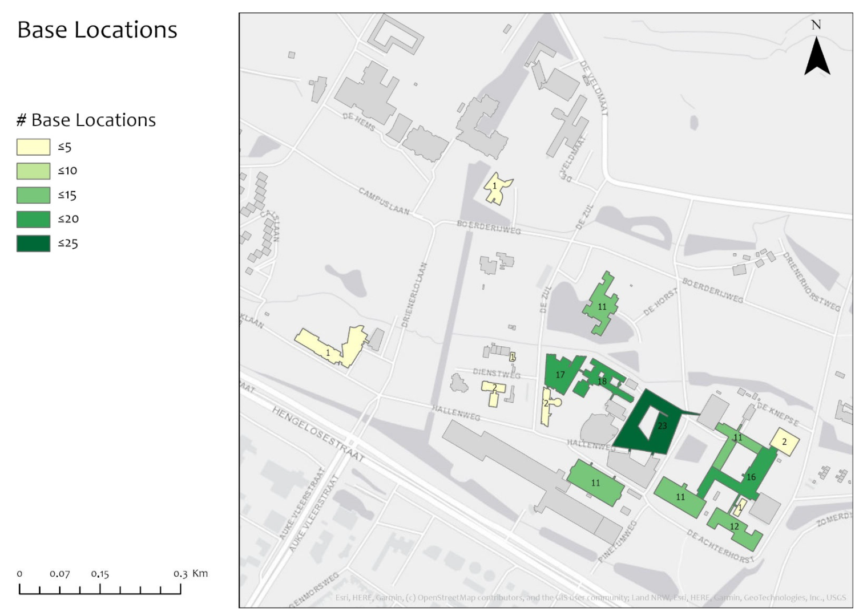Click the yellow building on Campuslaan labeled 1
The width and height of the screenshot is (859, 616).
click(x=498, y=188)
